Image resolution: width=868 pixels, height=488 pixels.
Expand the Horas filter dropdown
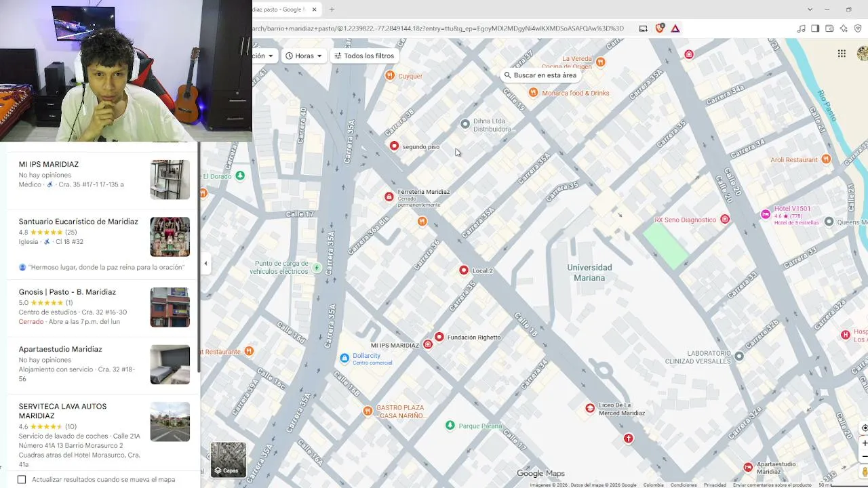304,56
